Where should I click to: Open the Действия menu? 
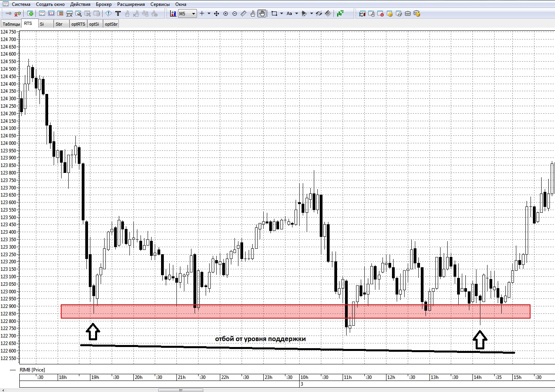pyautogui.click(x=80, y=4)
